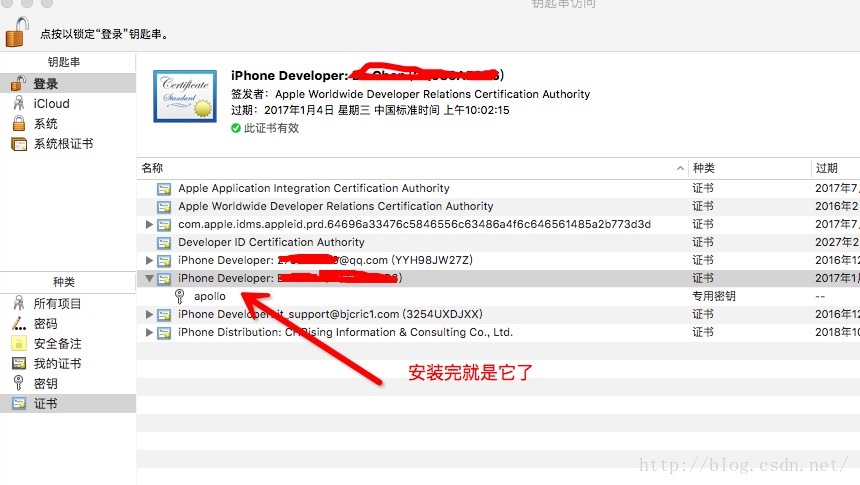Click the padlock icon to lock the keychain
The width and height of the screenshot is (860, 485).
[x=16, y=32]
